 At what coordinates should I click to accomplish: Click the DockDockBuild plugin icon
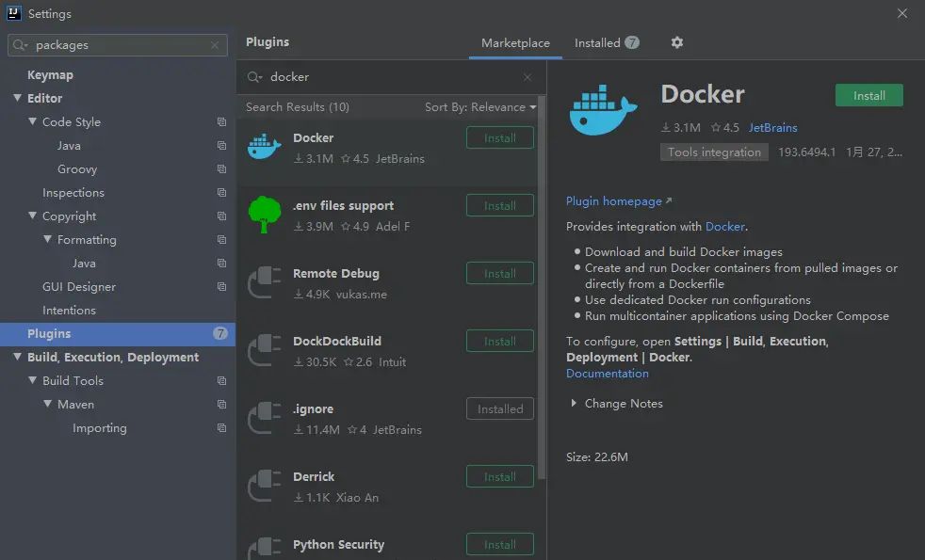[x=264, y=349]
